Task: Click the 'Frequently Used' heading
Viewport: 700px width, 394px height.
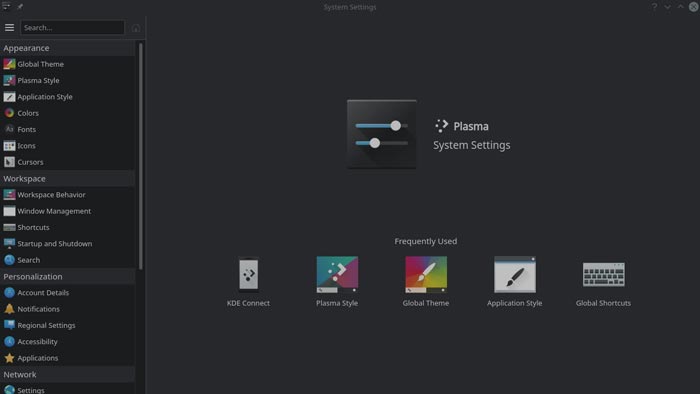Action: click(426, 241)
